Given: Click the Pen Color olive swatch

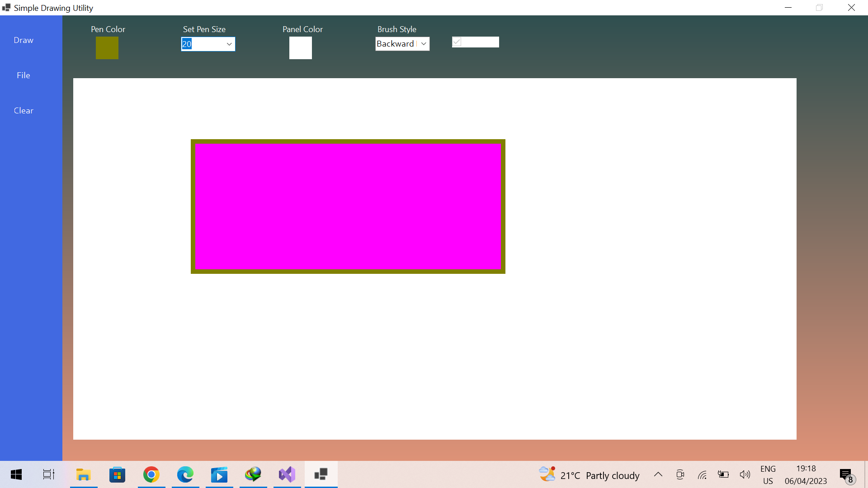Looking at the screenshot, I should [107, 48].
